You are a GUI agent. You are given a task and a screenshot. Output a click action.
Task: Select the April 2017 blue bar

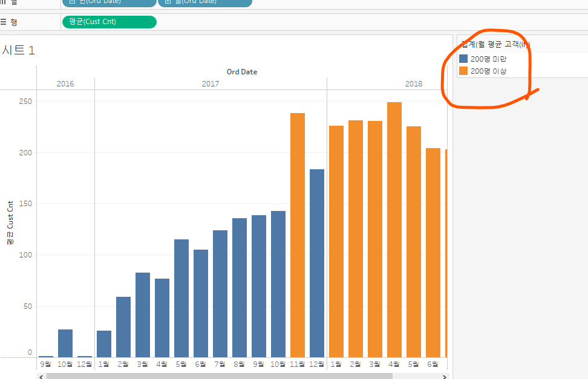(x=162, y=318)
